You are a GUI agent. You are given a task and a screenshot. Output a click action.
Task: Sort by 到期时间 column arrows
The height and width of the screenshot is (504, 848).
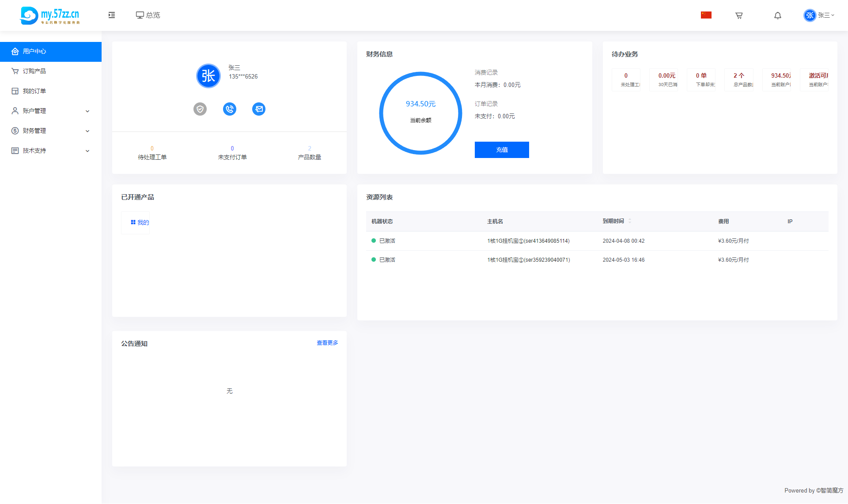630,221
